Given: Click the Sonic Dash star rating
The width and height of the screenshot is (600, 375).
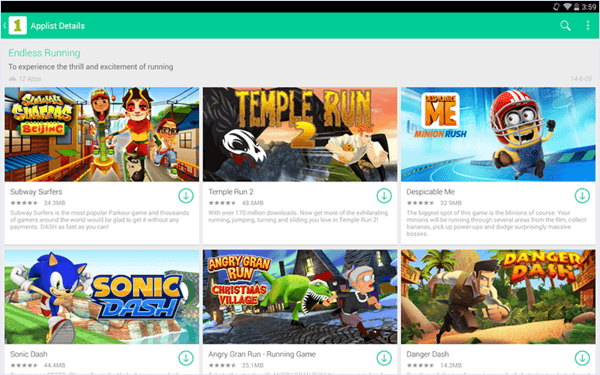Looking at the screenshot, I should pyautogui.click(x=24, y=365).
